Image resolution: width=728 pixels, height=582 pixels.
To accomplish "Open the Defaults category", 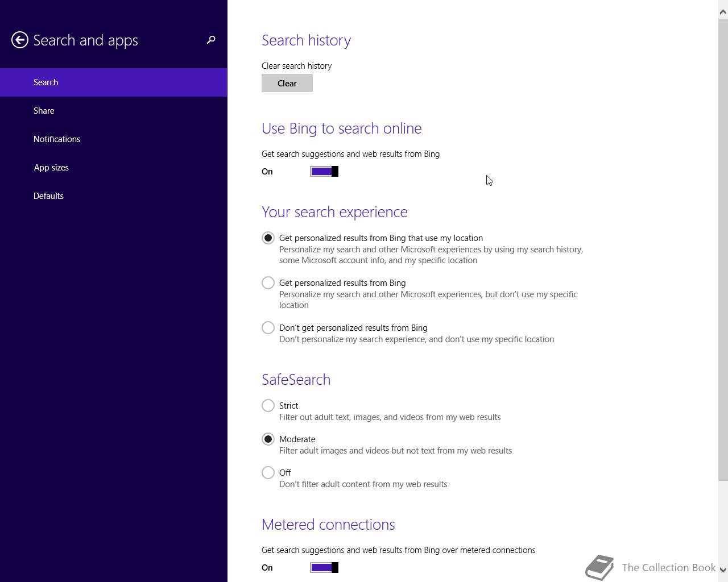I will pos(114,196).
